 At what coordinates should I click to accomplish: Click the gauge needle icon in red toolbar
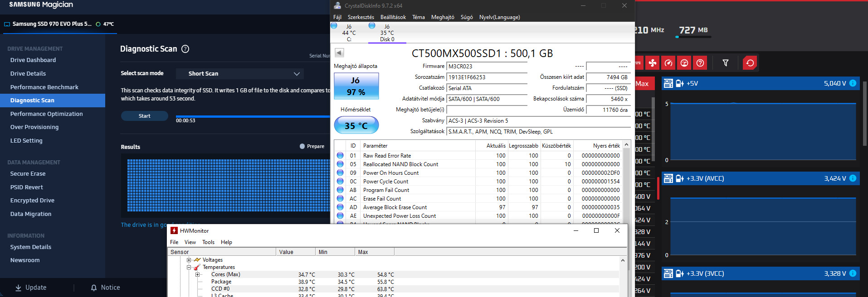coord(668,63)
